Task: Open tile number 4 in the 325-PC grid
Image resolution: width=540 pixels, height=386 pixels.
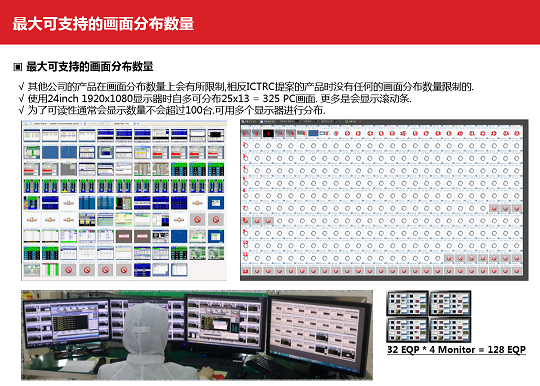Action: (280, 133)
